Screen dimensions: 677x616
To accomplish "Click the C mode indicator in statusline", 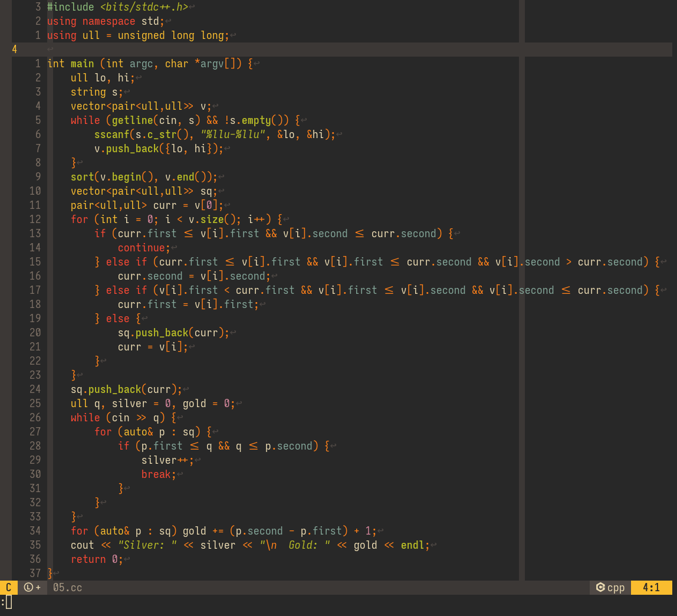I will pyautogui.click(x=9, y=588).
